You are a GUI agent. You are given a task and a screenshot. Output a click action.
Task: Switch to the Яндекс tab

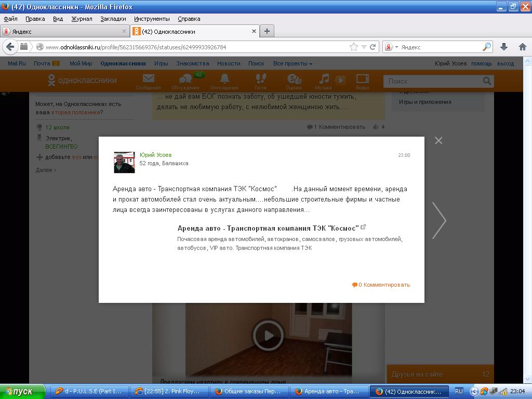point(65,31)
